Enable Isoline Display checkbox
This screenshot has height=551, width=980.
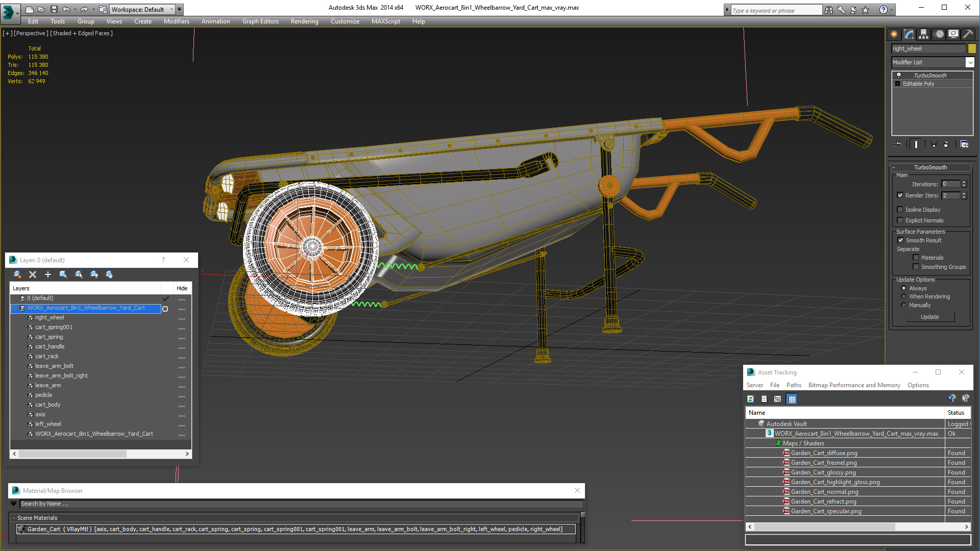900,209
